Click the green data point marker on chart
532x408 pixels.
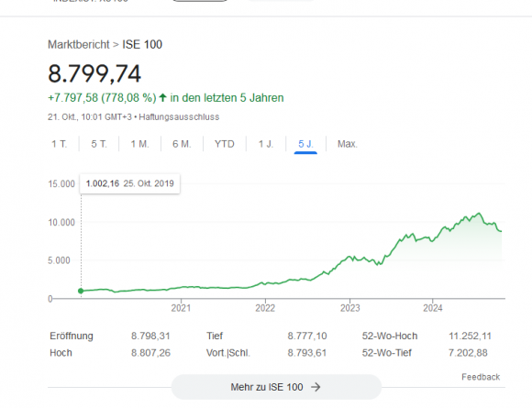coord(81,291)
